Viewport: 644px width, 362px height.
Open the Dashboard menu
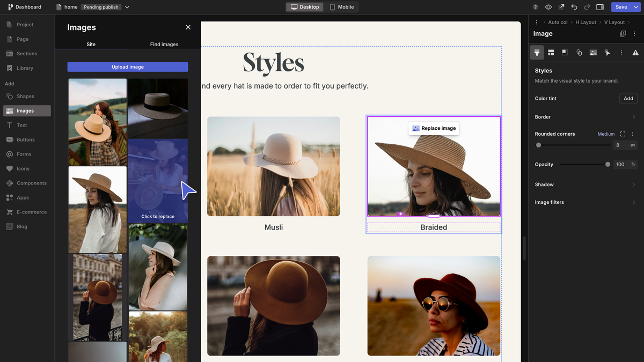(x=25, y=7)
